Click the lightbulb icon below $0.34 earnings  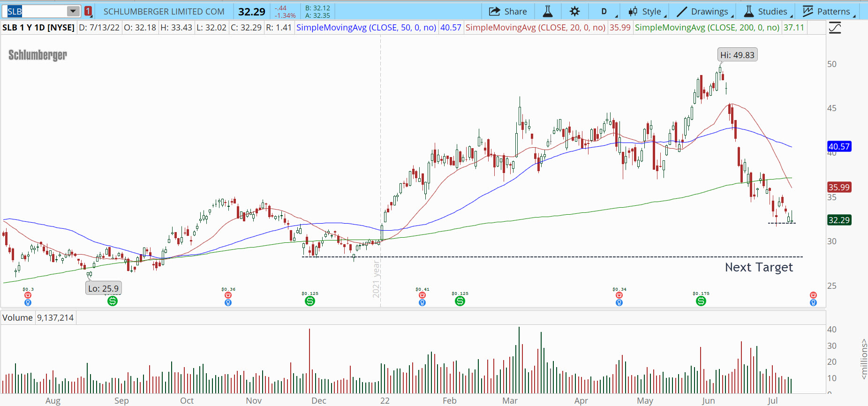[x=619, y=303]
